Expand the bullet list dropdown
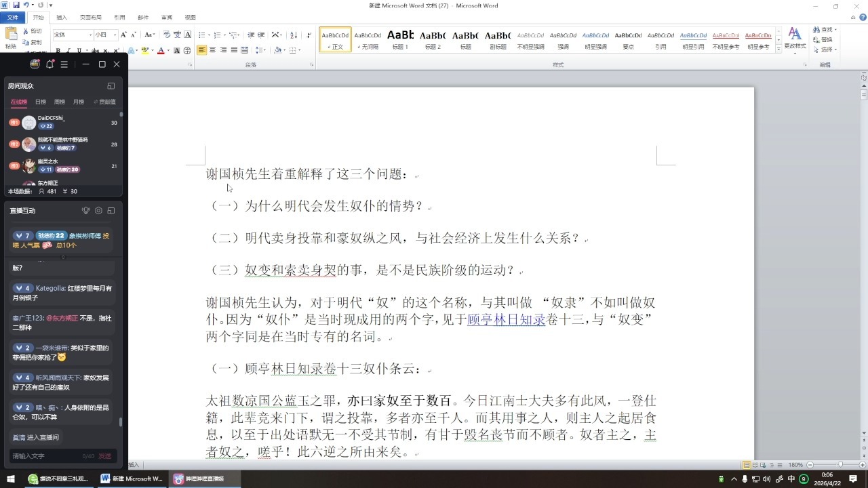This screenshot has width=868, height=488. pos(209,35)
